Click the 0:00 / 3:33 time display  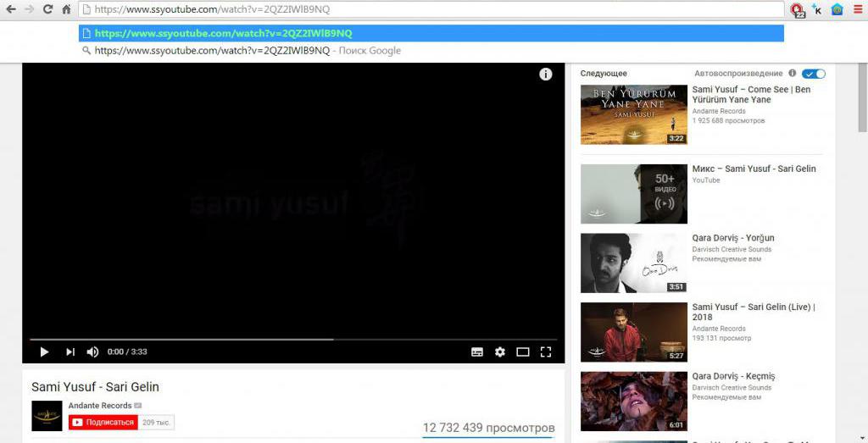click(x=127, y=352)
